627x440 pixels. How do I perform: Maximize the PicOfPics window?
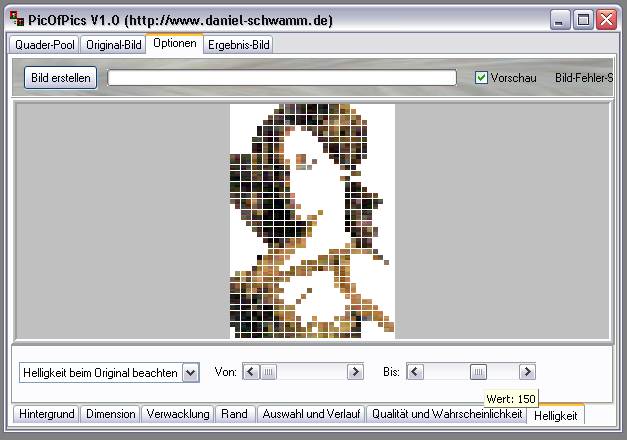tap(583, 20)
